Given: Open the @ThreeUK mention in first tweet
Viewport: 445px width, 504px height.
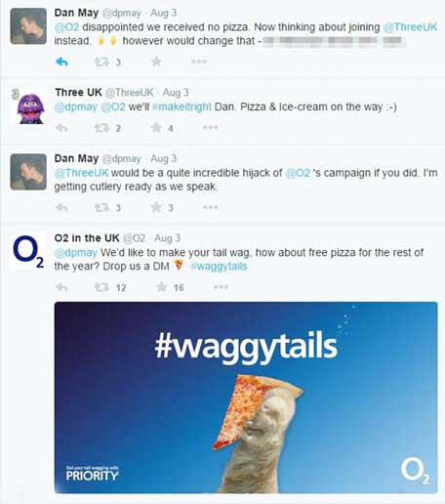Looking at the screenshot, I should coord(410,27).
